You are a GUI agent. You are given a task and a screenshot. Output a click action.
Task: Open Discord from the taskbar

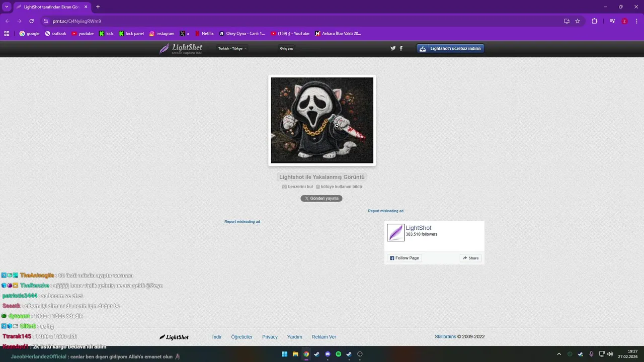pyautogui.click(x=328, y=354)
